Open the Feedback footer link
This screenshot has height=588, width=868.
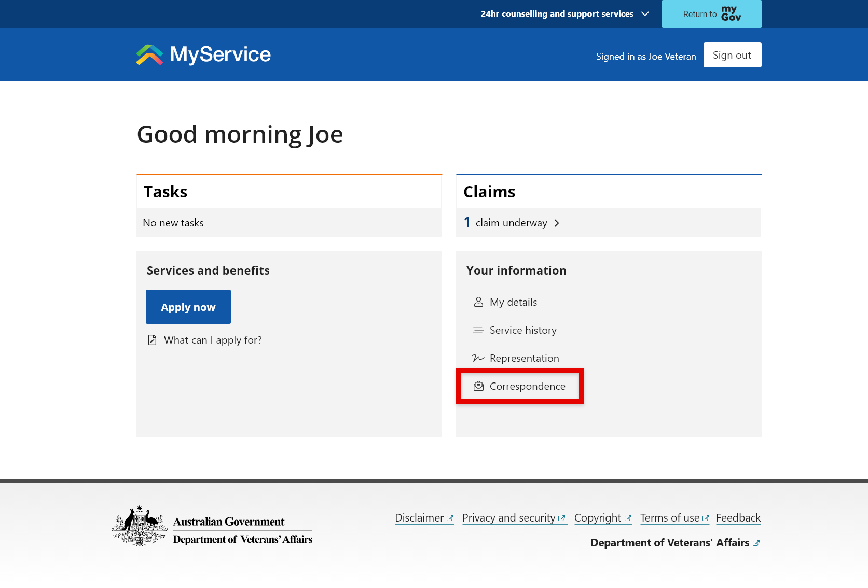pos(738,518)
